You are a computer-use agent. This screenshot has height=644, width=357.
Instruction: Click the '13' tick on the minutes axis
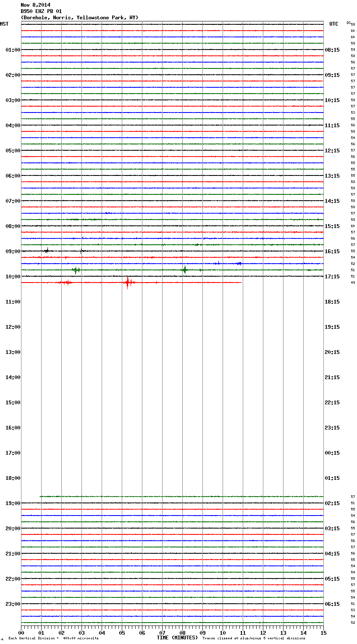(283, 633)
